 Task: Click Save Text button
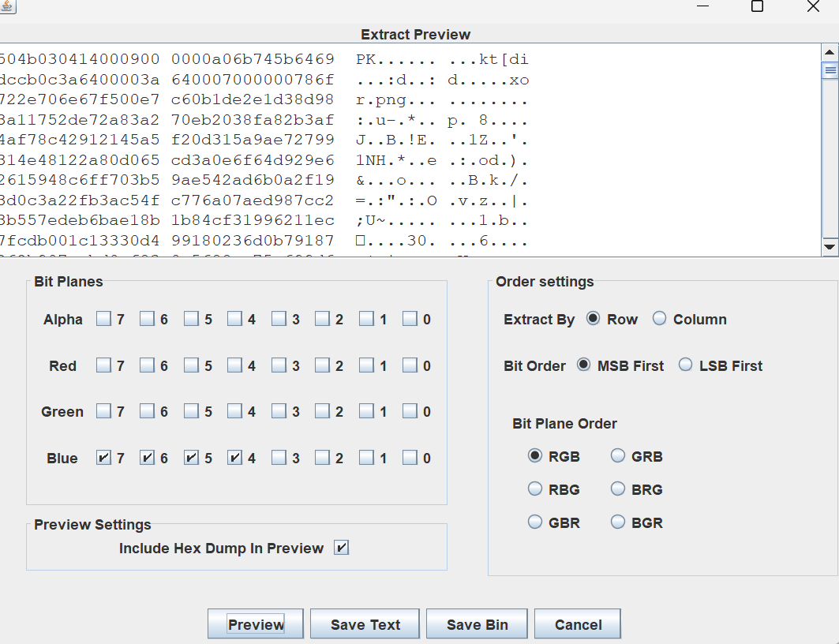tap(365, 624)
